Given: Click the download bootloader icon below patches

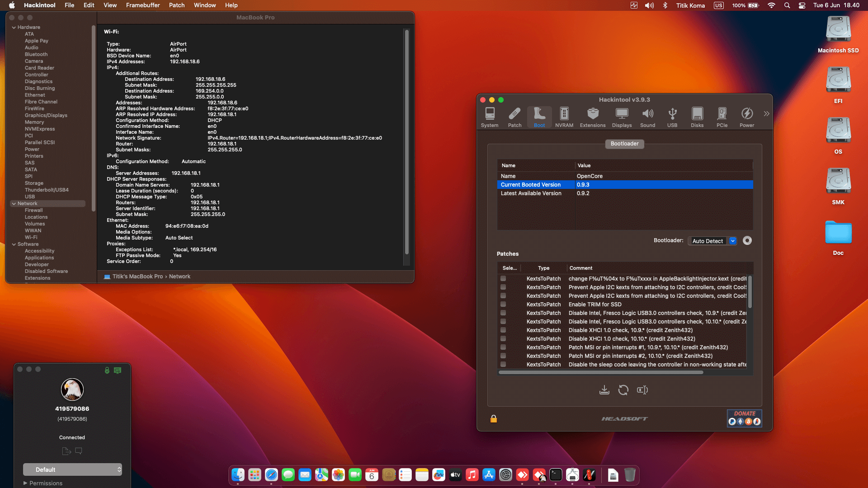Looking at the screenshot, I should 604,390.
